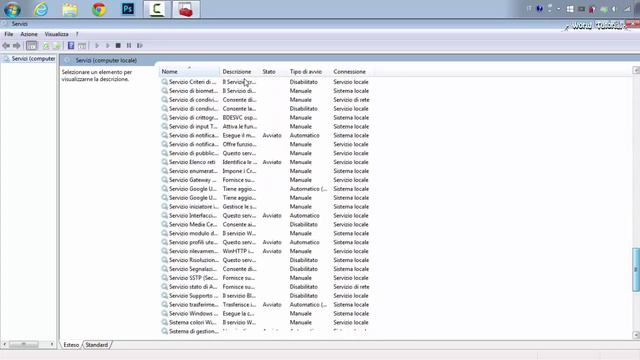Switch to the Camtasia taskbar button
640x360 pixels.
click(x=157, y=9)
